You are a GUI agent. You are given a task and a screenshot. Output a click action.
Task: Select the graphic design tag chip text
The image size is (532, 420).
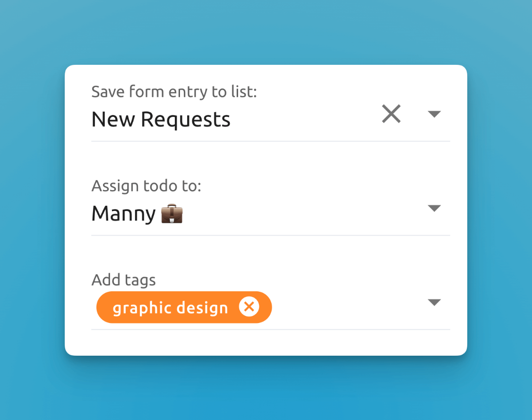pos(170,308)
